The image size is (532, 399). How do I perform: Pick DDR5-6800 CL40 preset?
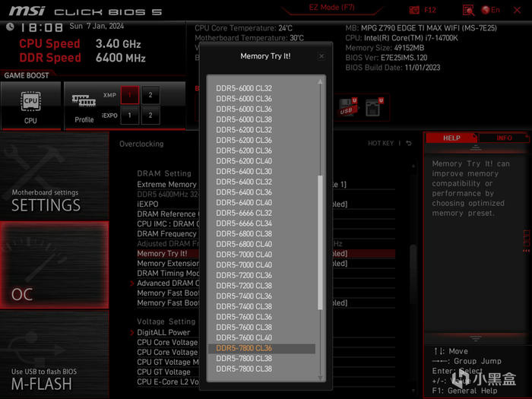pyautogui.click(x=244, y=244)
